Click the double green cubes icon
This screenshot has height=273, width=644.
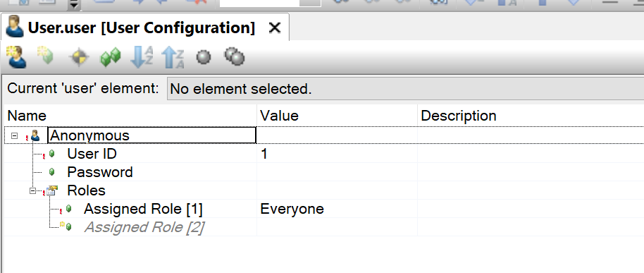coord(111,56)
